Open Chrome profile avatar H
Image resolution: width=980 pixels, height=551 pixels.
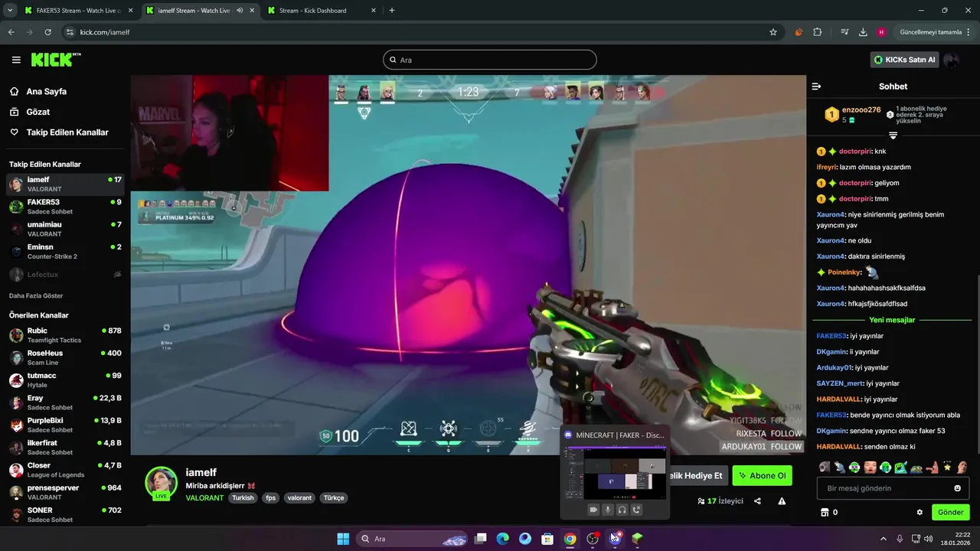coord(881,32)
